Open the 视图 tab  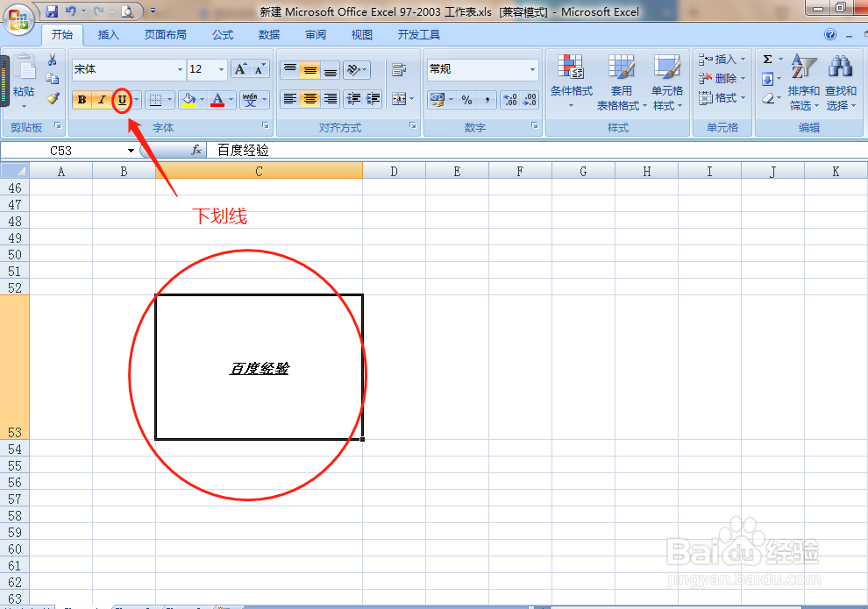click(x=362, y=35)
